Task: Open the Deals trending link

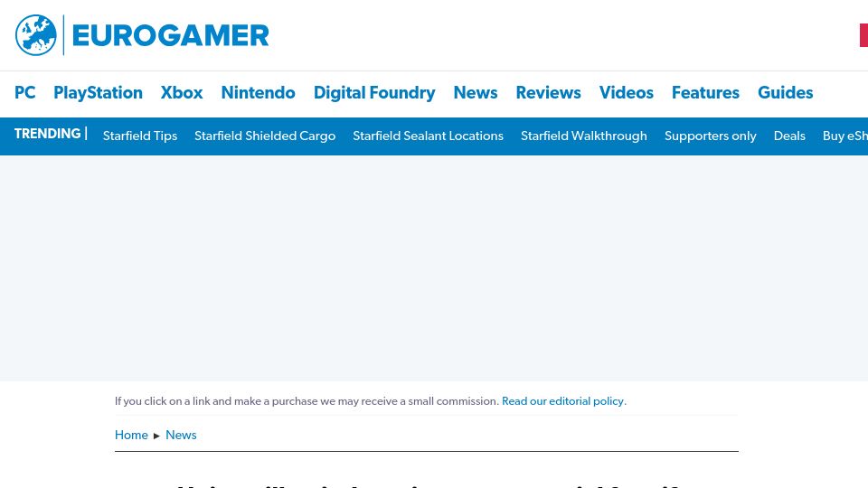Action: coord(789,136)
